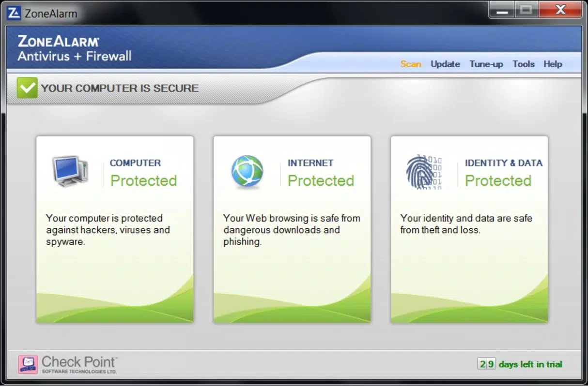Click the identity and data are safe description

[x=466, y=224]
